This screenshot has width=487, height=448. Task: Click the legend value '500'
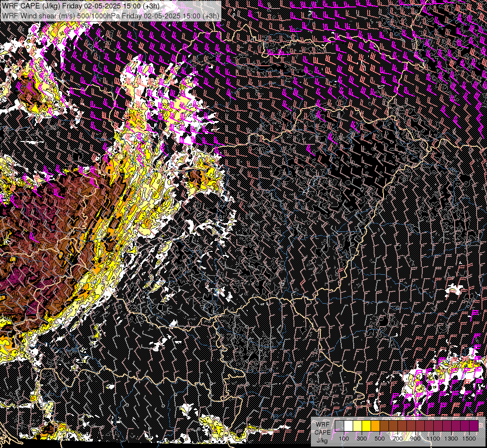tap(380, 439)
